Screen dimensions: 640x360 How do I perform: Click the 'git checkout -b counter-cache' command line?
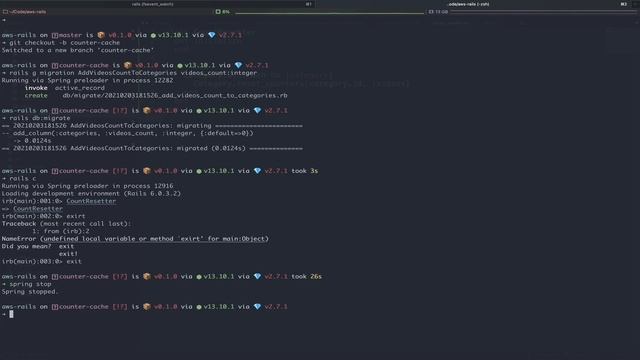61,42
